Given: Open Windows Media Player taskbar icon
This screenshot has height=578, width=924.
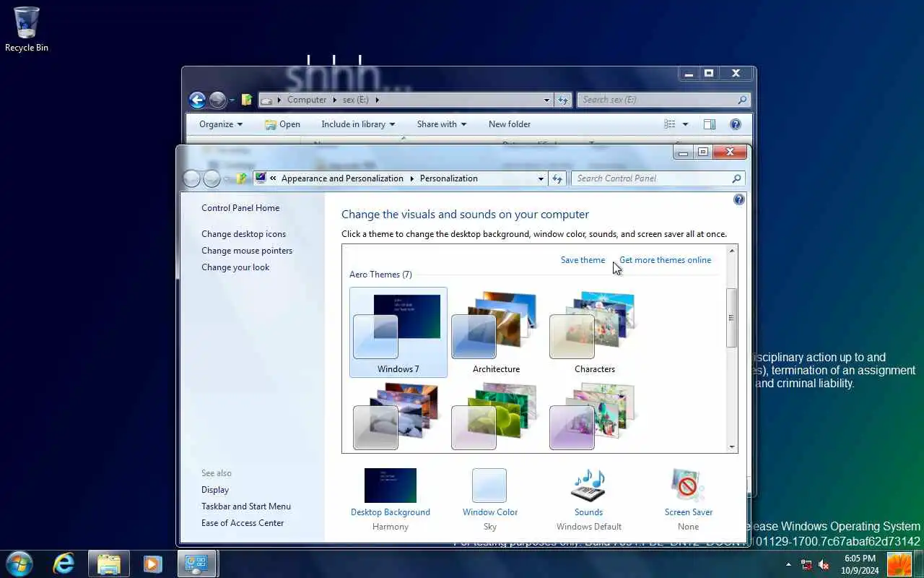Looking at the screenshot, I should coord(152,564).
